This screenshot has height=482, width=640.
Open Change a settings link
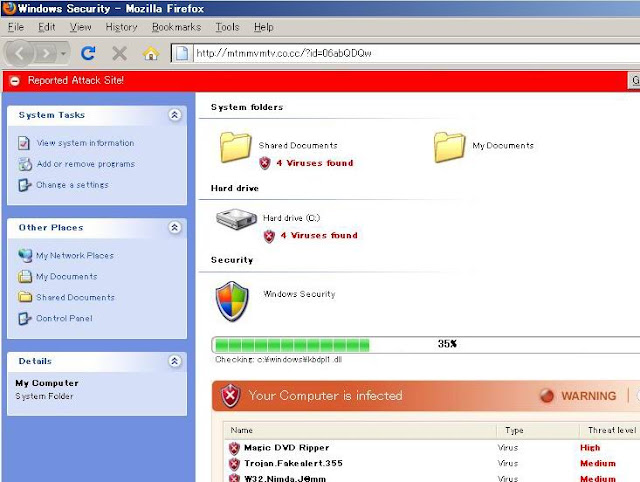(x=72, y=185)
